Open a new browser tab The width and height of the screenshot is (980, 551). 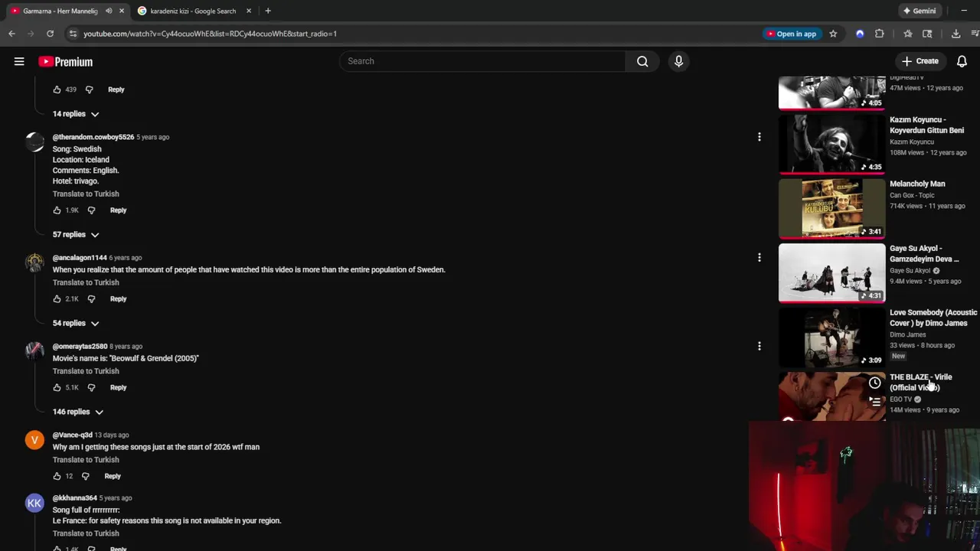(267, 11)
